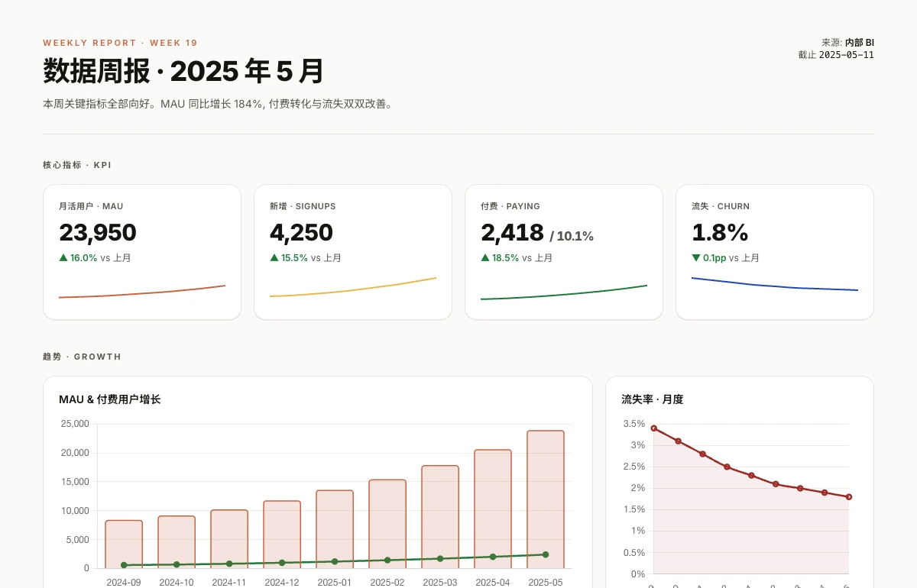Click the '数据周报 · 2025 年 5 月' title

183,71
